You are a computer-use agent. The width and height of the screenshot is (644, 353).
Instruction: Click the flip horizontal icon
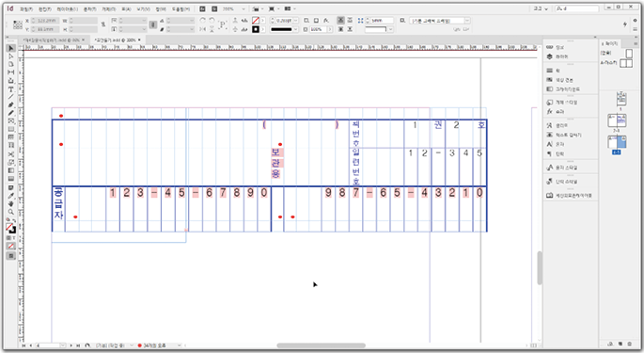pos(202,29)
